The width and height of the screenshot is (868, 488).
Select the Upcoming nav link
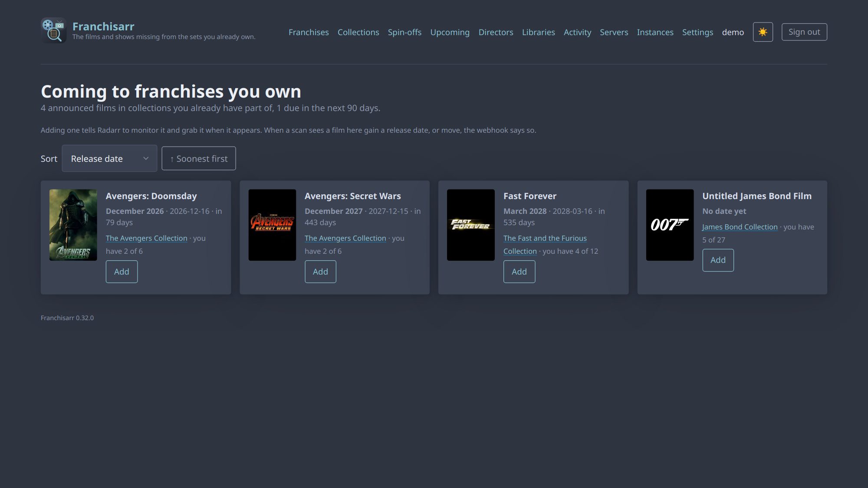[x=450, y=32]
